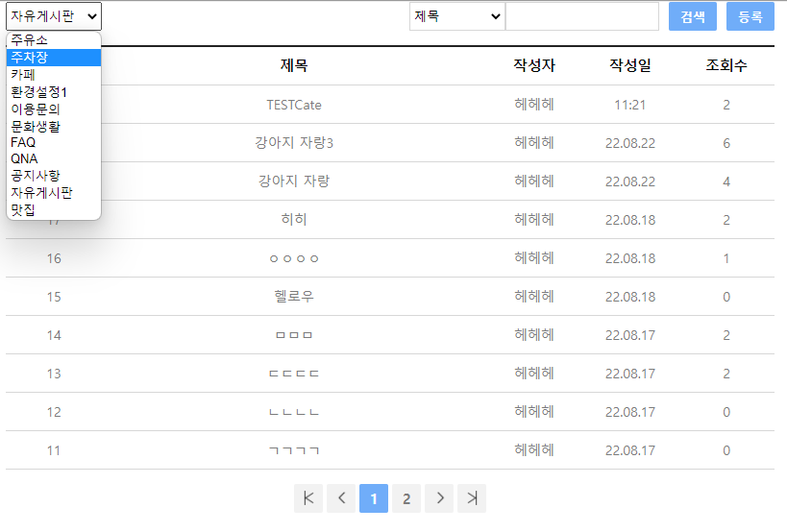Select 주차장 in the category list
Image resolution: width=787 pixels, height=532 pixels.
point(54,58)
